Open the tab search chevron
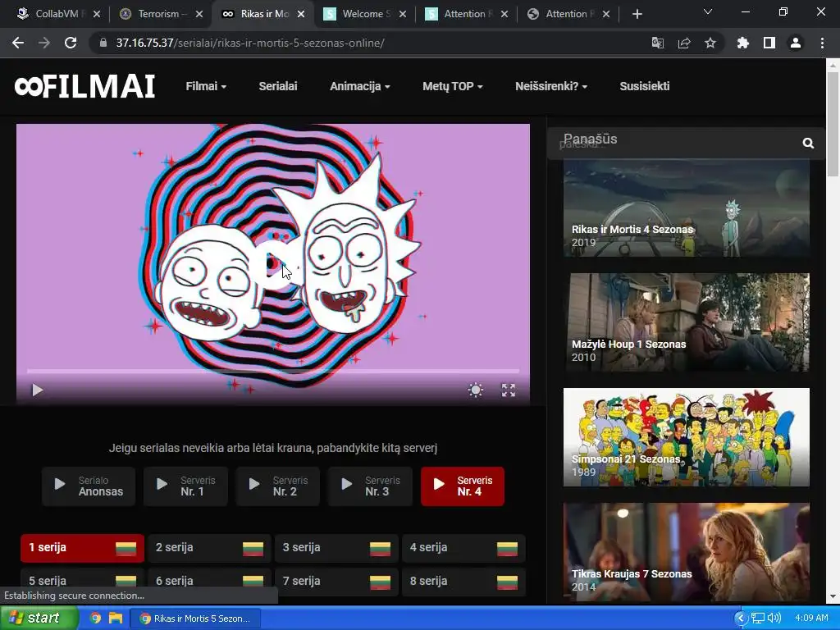 tap(708, 11)
